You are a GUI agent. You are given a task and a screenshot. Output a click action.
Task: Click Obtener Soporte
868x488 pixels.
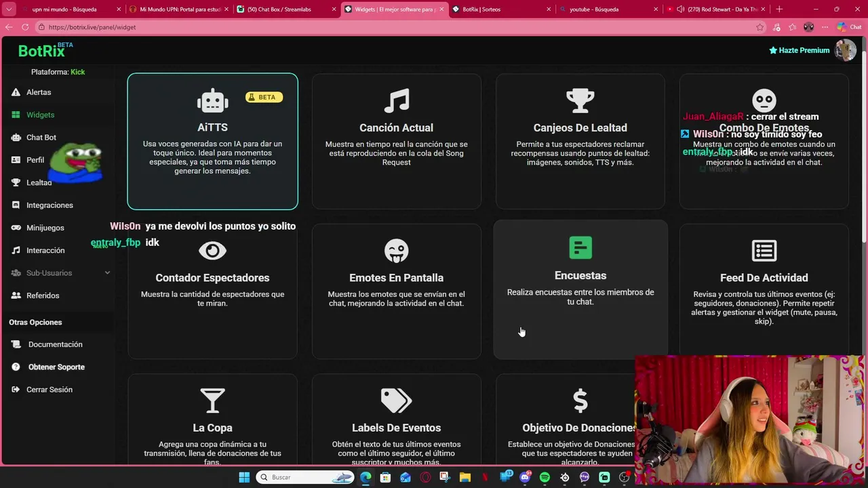coord(56,367)
